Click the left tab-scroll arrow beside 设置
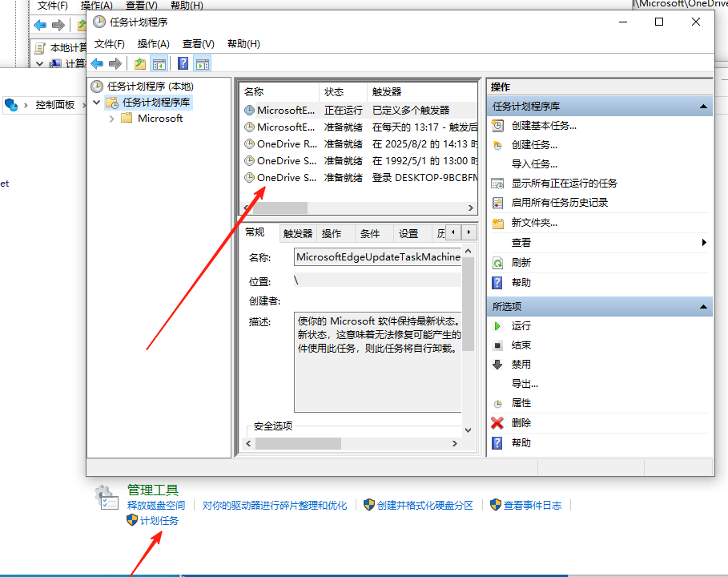Screen dimensions: 728x577 (453, 232)
